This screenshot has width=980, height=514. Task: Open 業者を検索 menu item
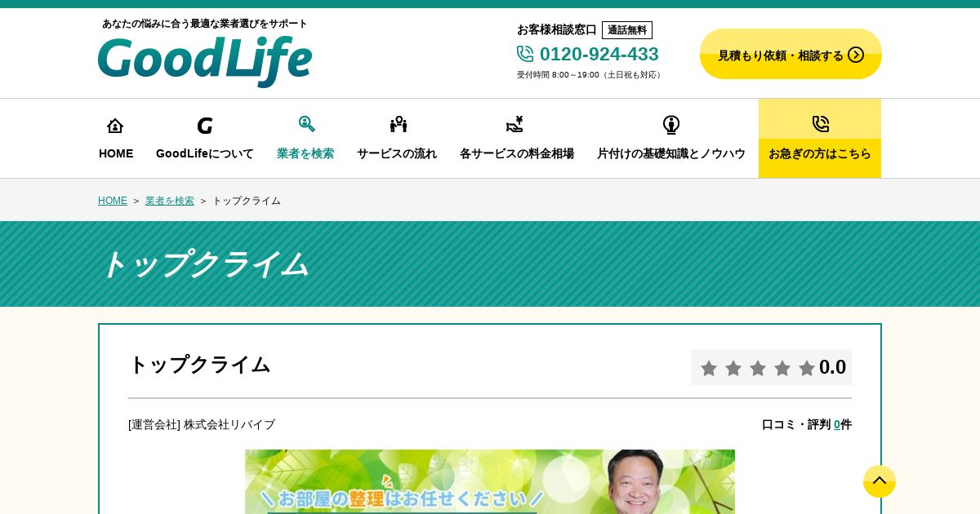[305, 139]
